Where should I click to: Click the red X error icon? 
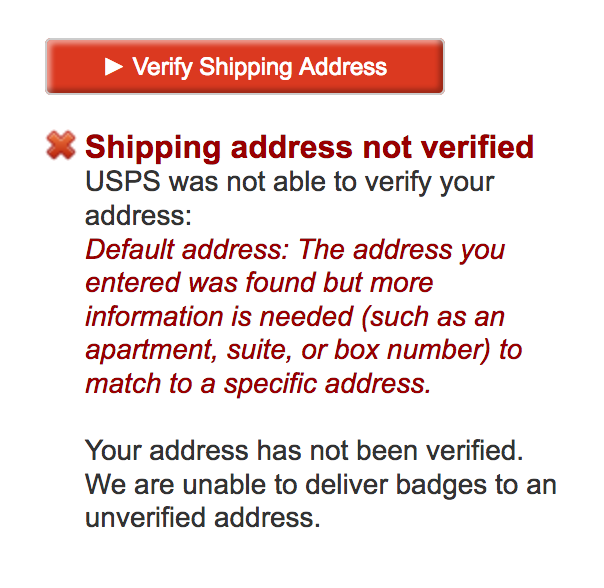point(61,145)
